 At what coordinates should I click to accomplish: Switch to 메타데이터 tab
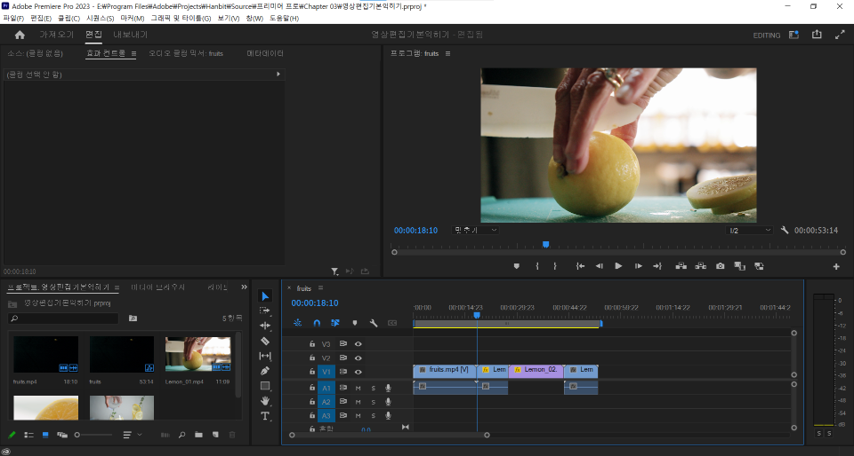coord(265,53)
